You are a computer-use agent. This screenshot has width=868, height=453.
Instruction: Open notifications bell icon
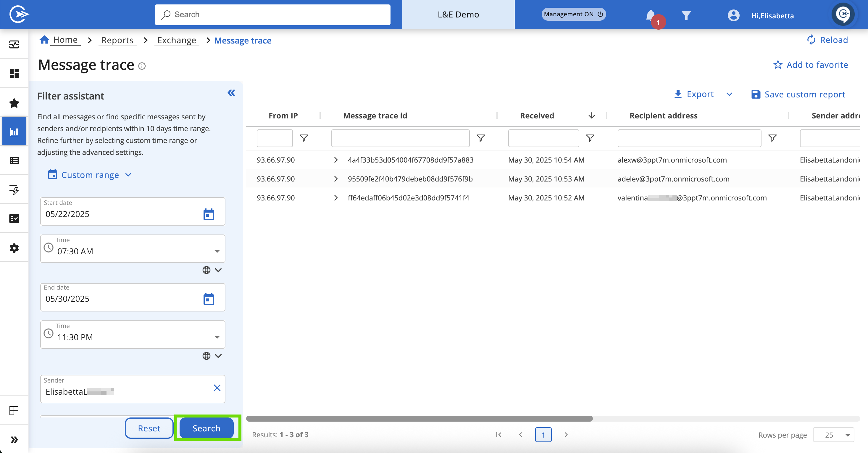[651, 15]
